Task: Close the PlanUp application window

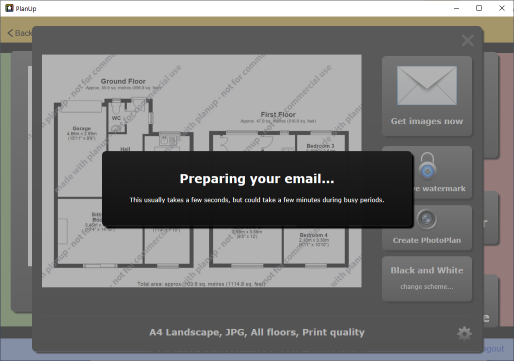Action: point(502,8)
